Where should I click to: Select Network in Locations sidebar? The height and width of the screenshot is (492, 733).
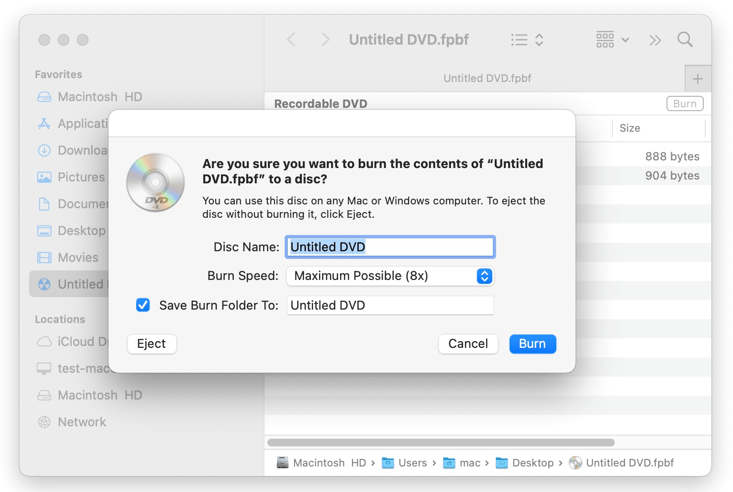[80, 422]
